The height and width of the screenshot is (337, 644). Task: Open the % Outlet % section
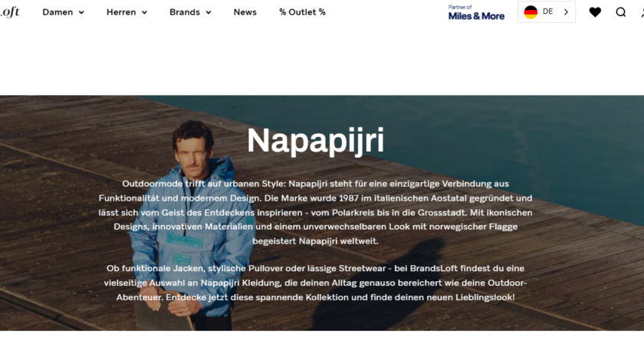(x=302, y=12)
